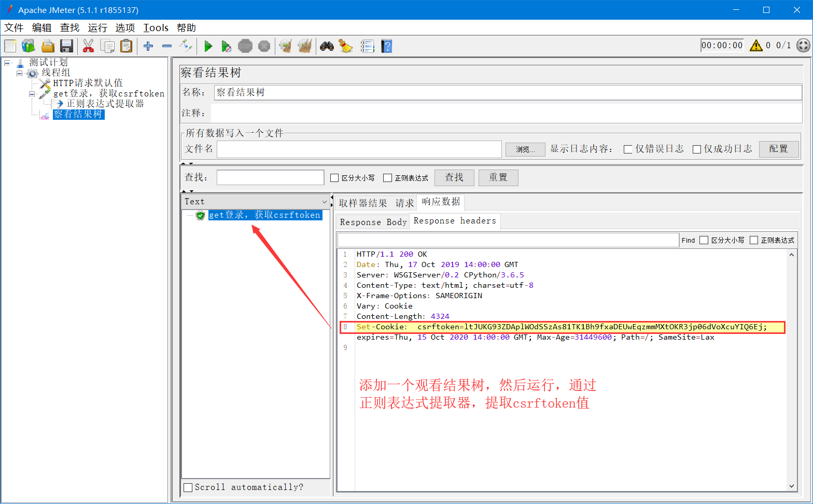
Task: Click the 重置 reset button
Action: [x=498, y=177]
